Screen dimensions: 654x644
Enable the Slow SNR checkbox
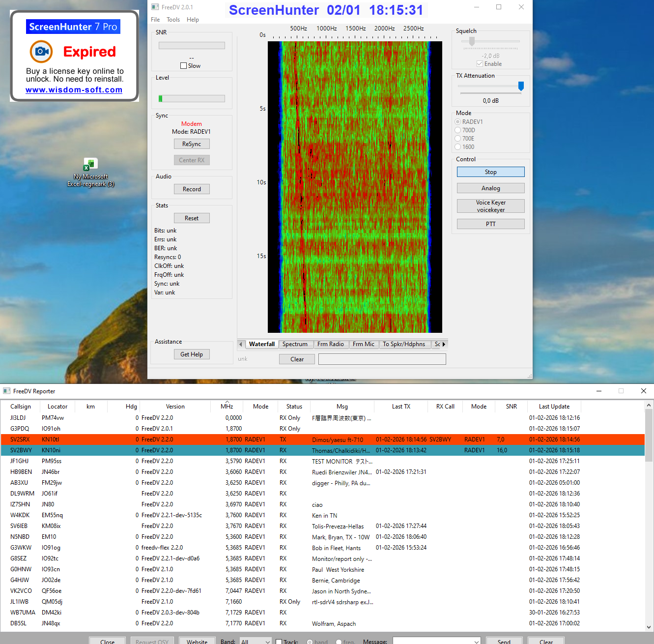[184, 66]
